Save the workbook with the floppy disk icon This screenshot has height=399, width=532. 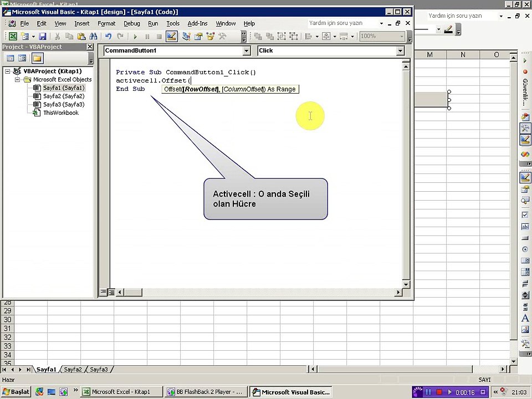pos(43,36)
